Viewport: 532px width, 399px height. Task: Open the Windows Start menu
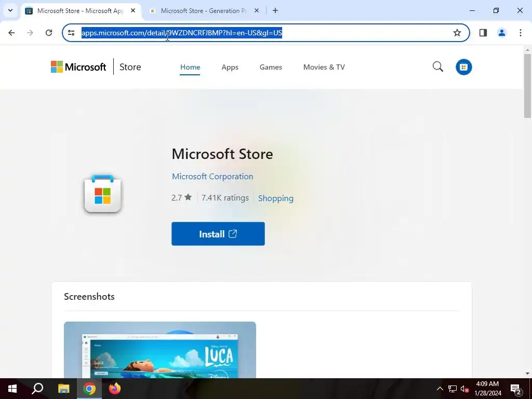pyautogui.click(x=12, y=389)
